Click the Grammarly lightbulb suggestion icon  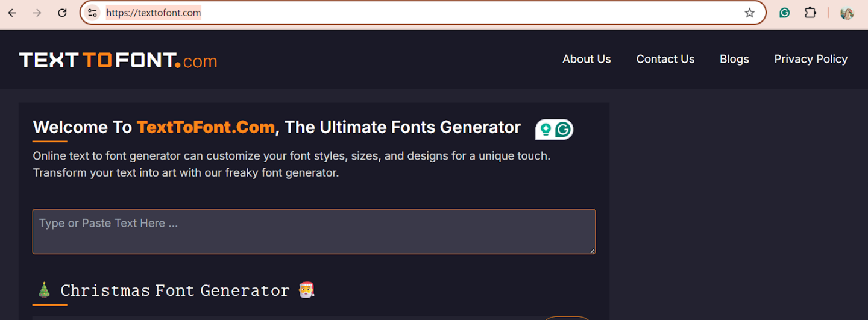tap(546, 129)
